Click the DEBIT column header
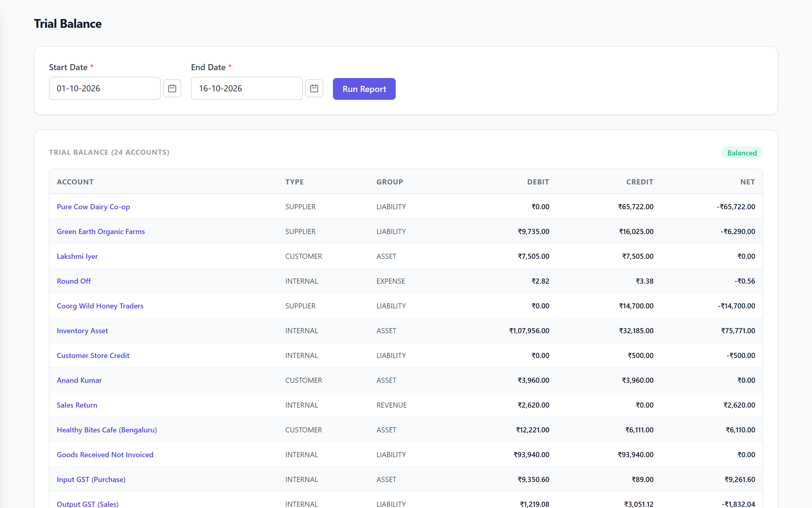The image size is (812, 508). (538, 182)
